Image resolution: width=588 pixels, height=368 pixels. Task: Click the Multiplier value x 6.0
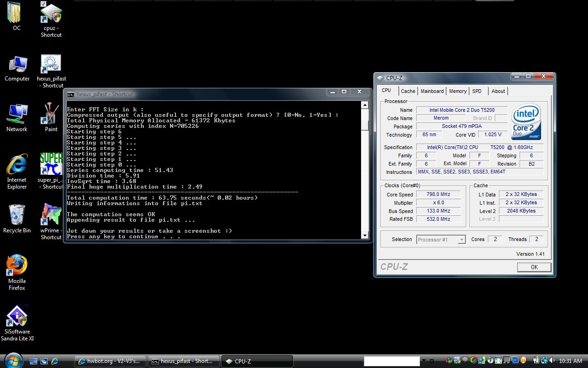coord(438,203)
